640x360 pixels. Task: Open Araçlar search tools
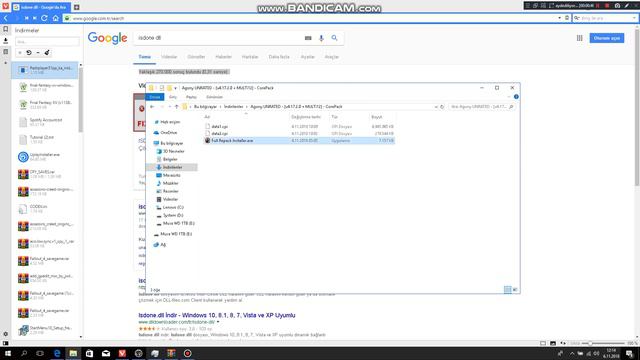click(x=331, y=57)
